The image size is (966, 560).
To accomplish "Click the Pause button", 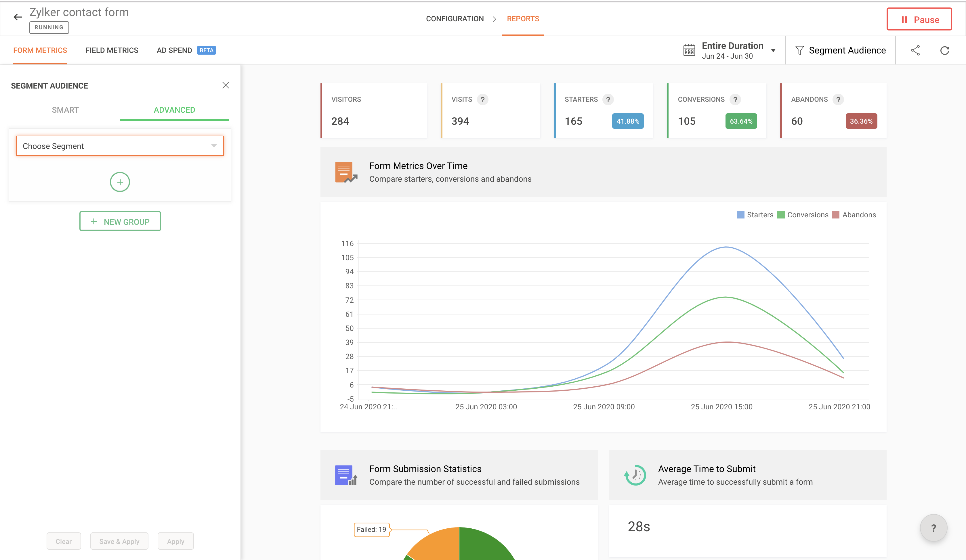I will (919, 20).
